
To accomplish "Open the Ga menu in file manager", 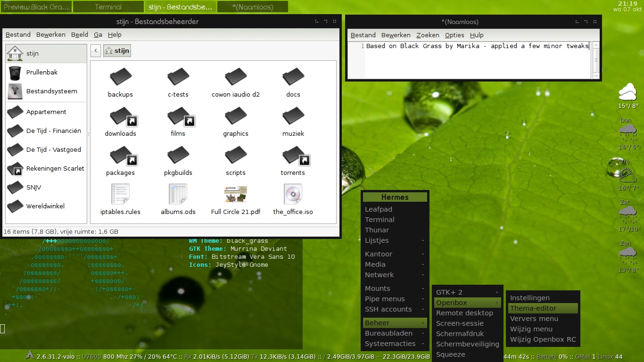I will [98, 35].
